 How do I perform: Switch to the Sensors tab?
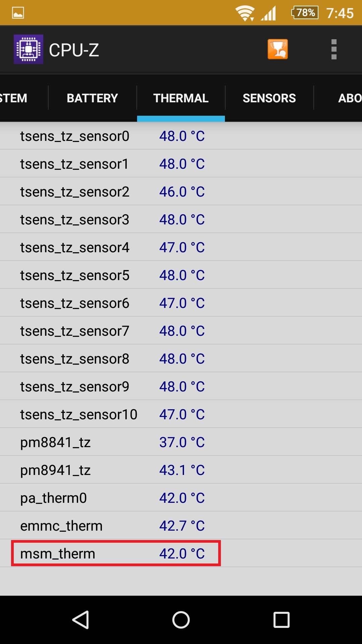(269, 98)
